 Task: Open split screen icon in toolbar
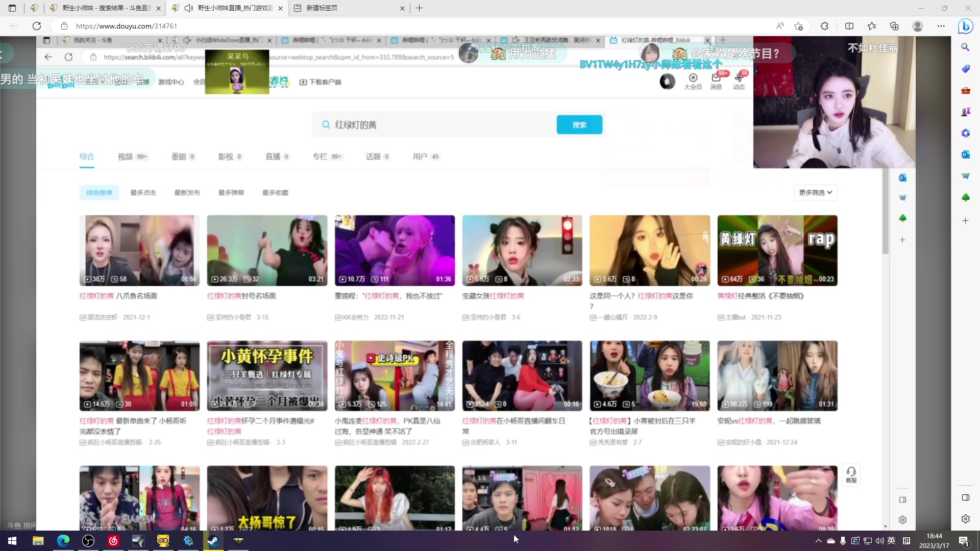coord(849,26)
